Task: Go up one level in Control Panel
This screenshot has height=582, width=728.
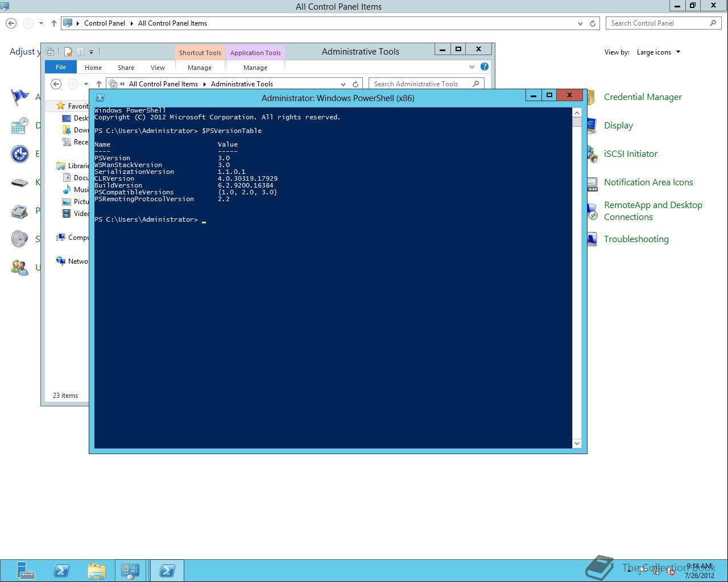Action: 53,23
